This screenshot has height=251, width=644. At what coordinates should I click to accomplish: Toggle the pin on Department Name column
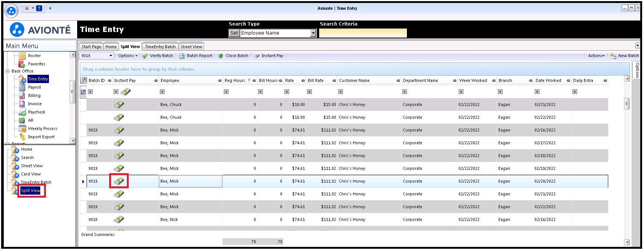pyautogui.click(x=455, y=81)
